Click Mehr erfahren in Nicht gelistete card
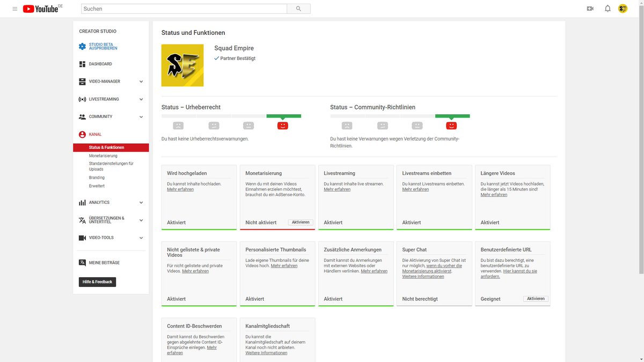This screenshot has width=644, height=362. click(x=195, y=271)
